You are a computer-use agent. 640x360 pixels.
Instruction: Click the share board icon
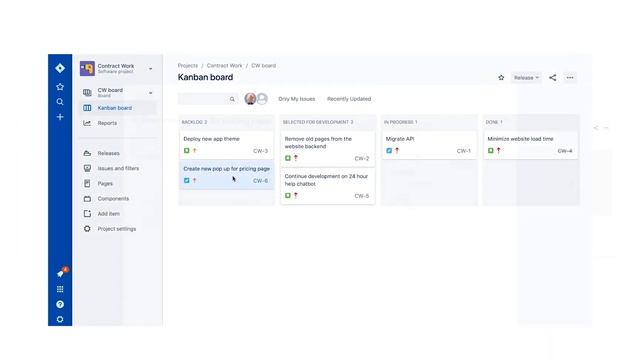(x=553, y=78)
